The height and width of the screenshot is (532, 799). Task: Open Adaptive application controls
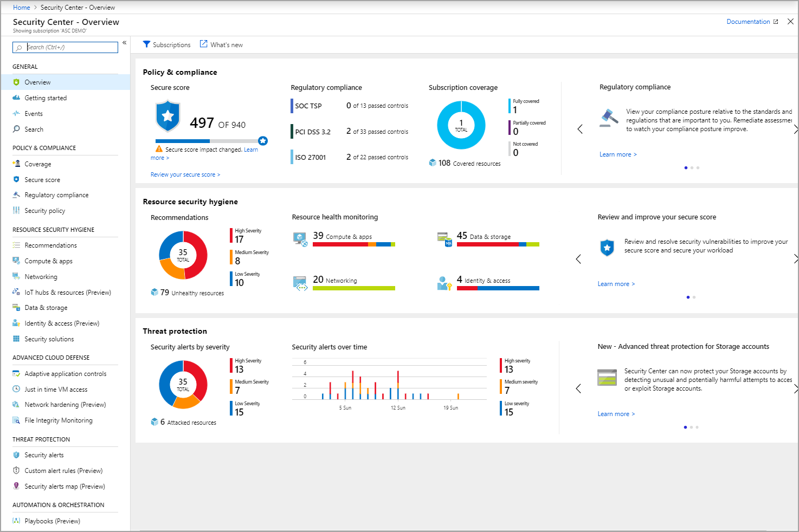pos(17,373)
